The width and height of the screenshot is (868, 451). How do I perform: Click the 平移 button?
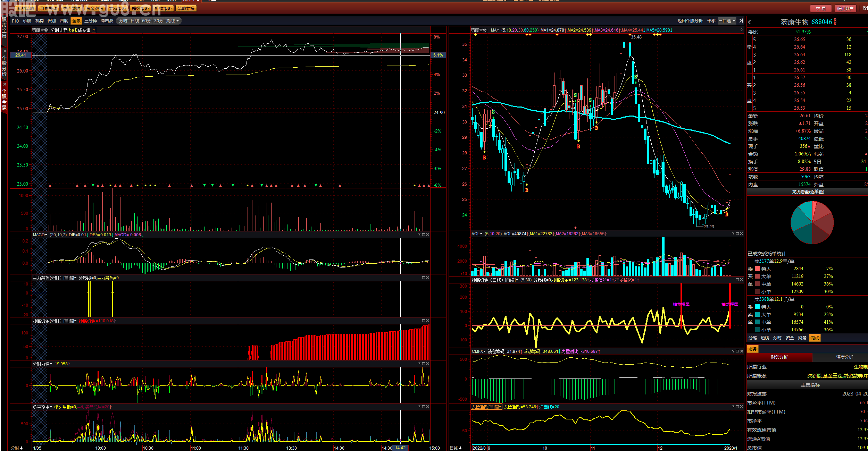(x=711, y=21)
